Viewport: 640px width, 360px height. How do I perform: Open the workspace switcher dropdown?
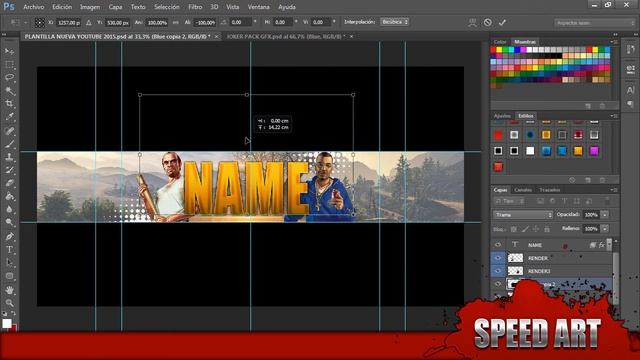[595, 23]
